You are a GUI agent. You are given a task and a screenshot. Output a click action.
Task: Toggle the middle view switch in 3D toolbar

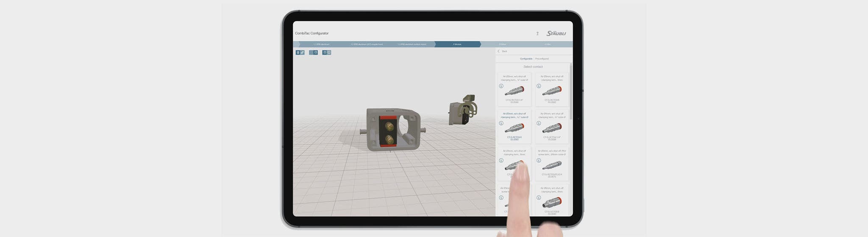pyautogui.click(x=313, y=53)
